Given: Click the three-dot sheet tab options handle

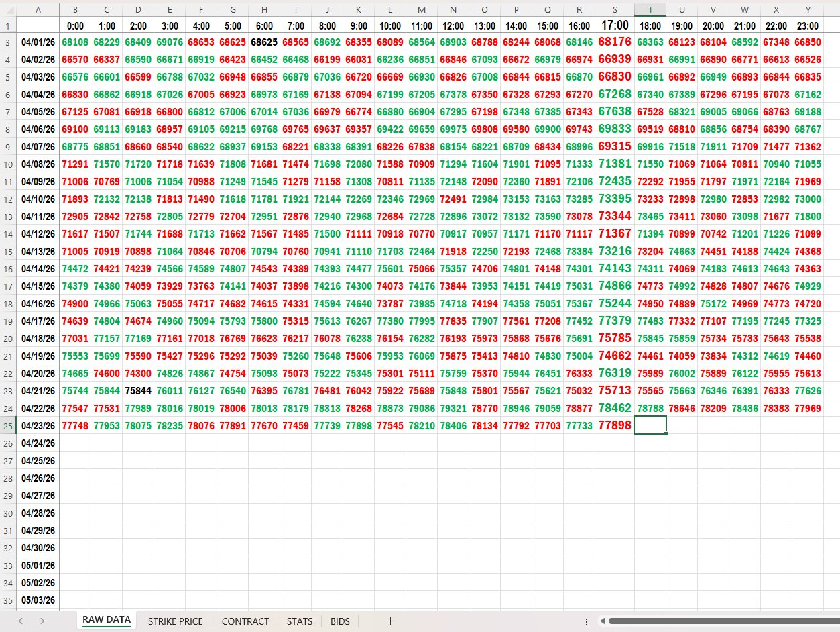Looking at the screenshot, I should point(587,621).
